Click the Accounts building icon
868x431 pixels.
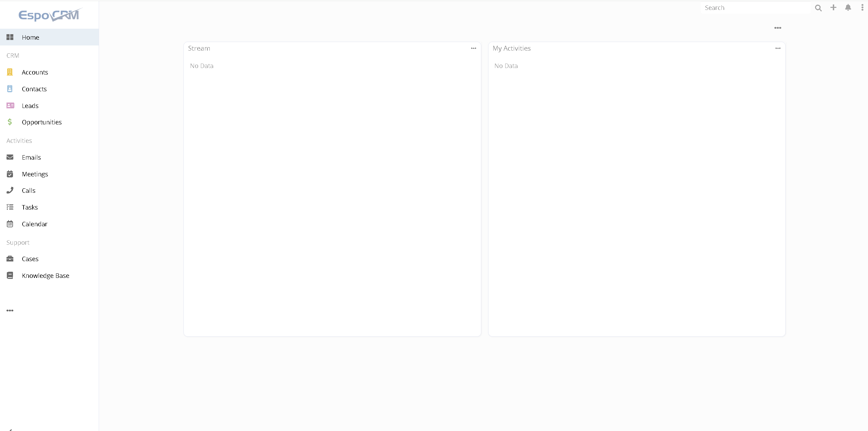[x=10, y=72]
